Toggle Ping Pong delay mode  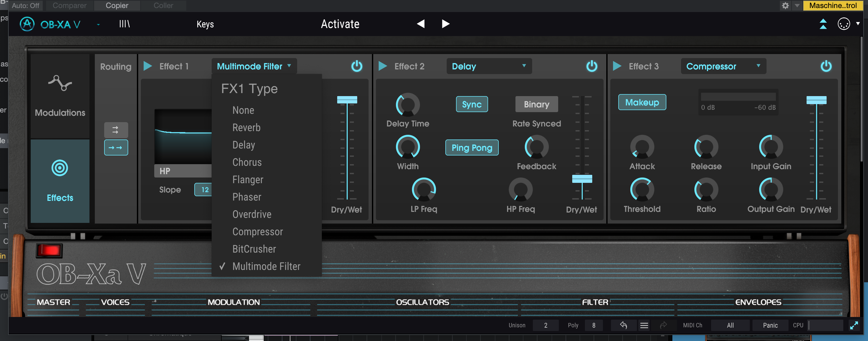(x=471, y=147)
